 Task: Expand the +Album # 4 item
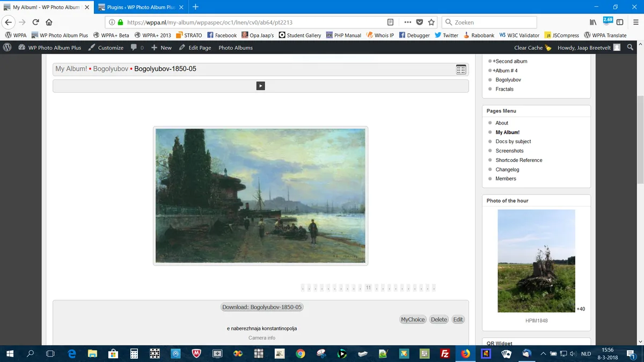click(505, 71)
